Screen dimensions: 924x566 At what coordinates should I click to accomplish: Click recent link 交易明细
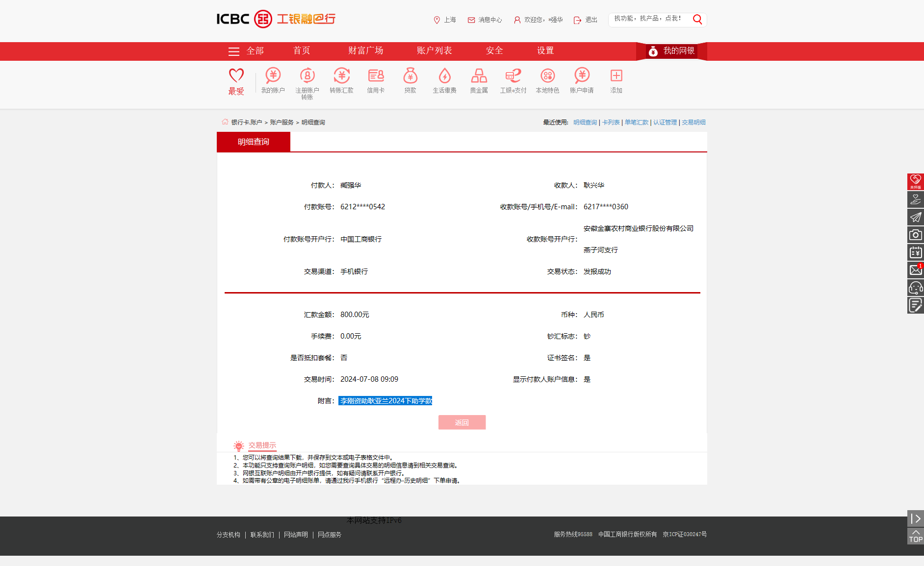pyautogui.click(x=693, y=123)
